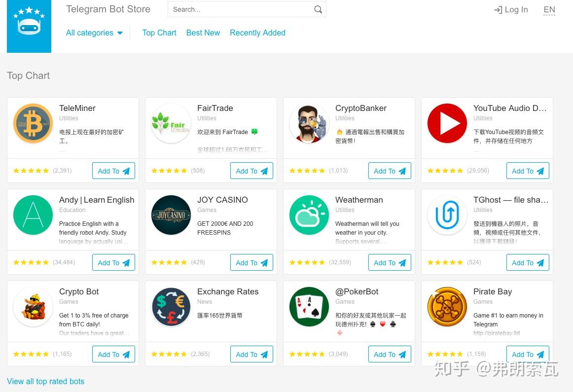The width and height of the screenshot is (573, 392).
Task: Open the CryptoBanker bot title
Action: [361, 108]
